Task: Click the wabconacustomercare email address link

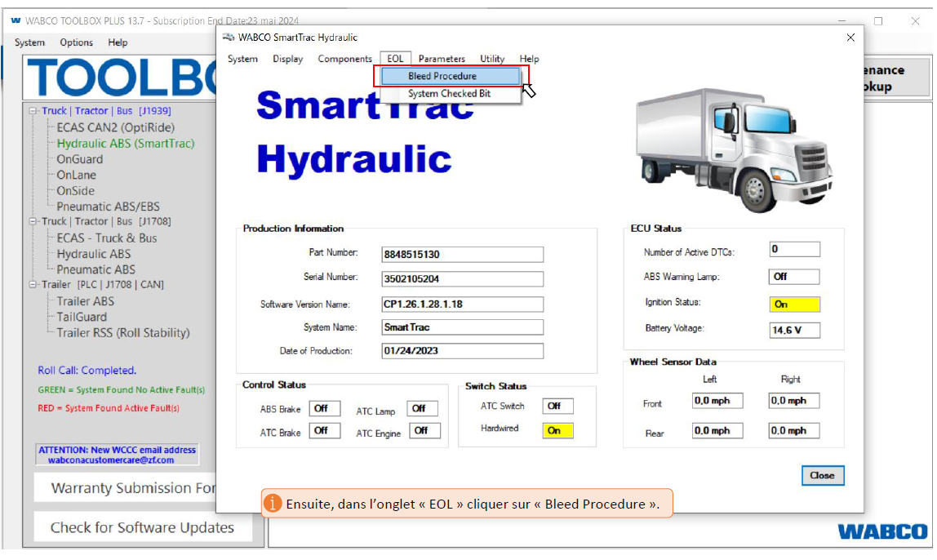Action: pyautogui.click(x=111, y=460)
